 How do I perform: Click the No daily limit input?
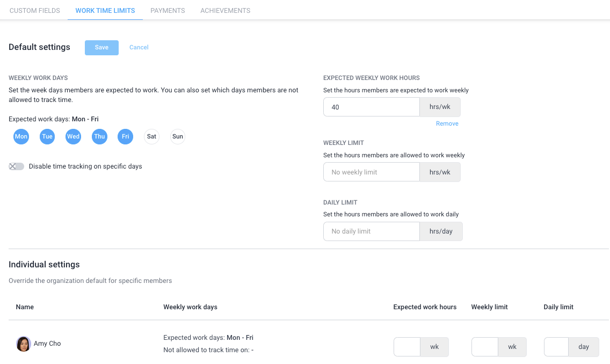(372, 231)
